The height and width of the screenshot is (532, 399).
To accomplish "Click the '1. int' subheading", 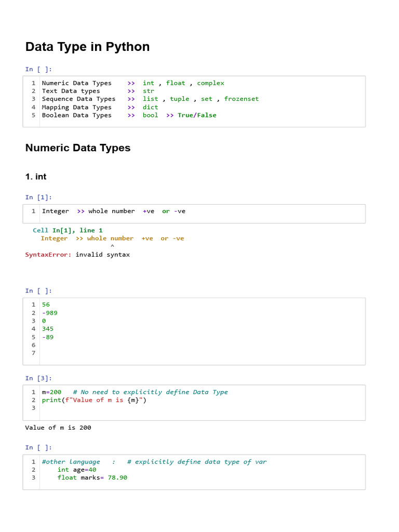I will click(36, 177).
